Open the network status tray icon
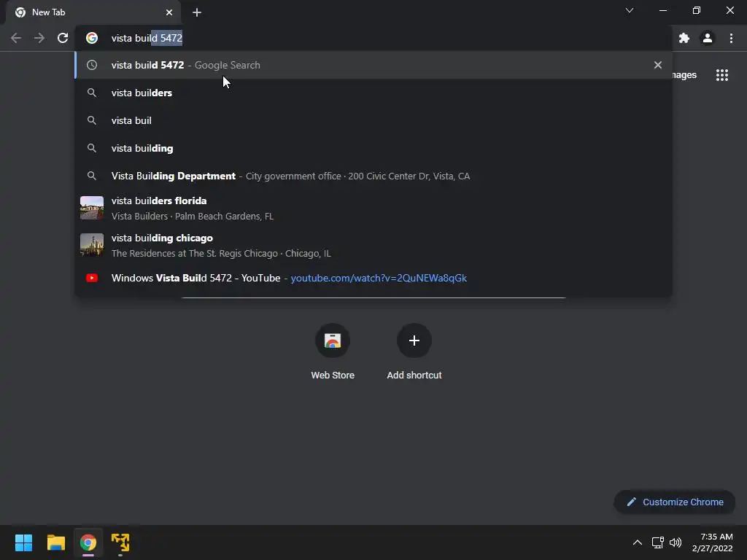The width and height of the screenshot is (747, 560). tap(658, 542)
